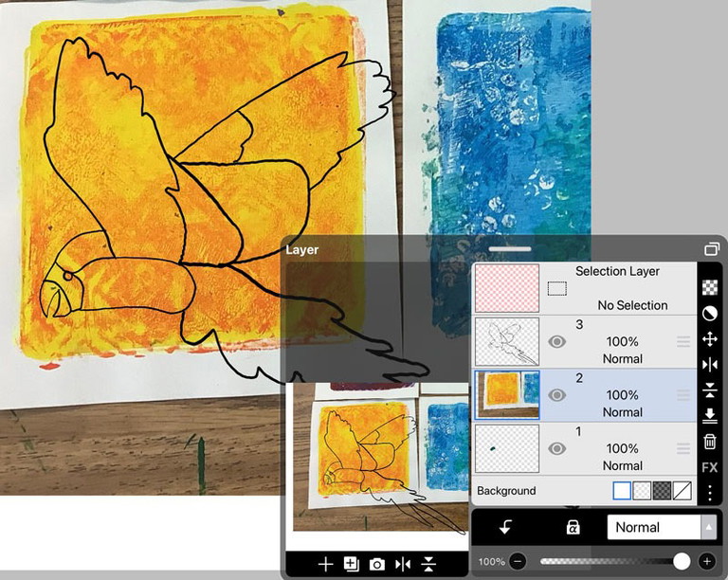Screen dimensions: 728x580
Task: Open the Normal blend mode dropdown
Action: (x=663, y=528)
